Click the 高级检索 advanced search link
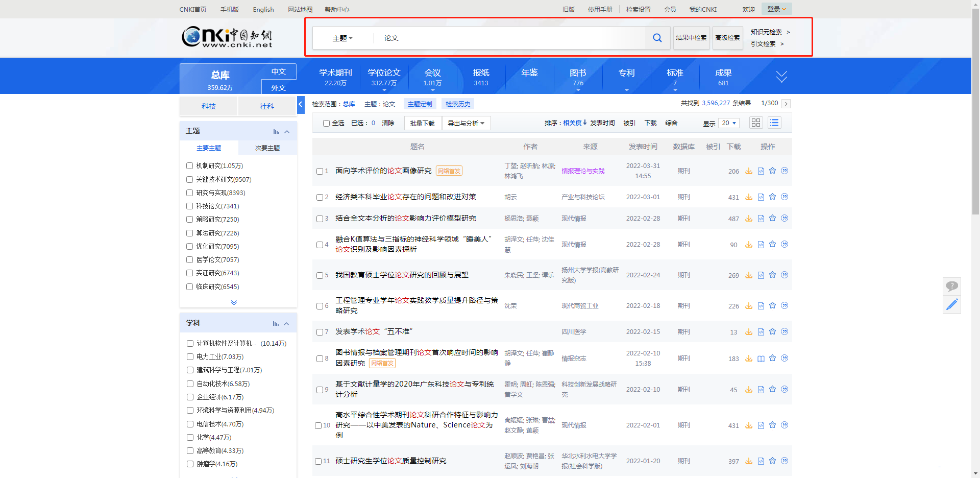Image resolution: width=980 pixels, height=478 pixels. click(x=727, y=38)
